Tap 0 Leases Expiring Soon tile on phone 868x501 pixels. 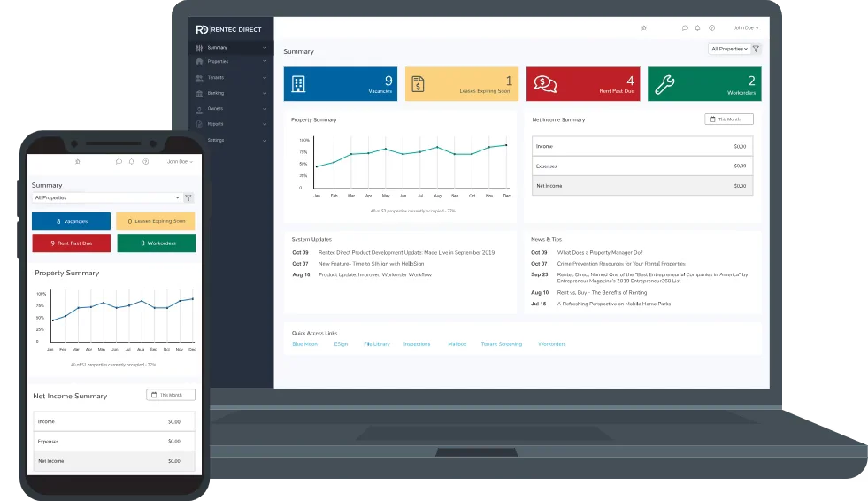click(x=156, y=221)
